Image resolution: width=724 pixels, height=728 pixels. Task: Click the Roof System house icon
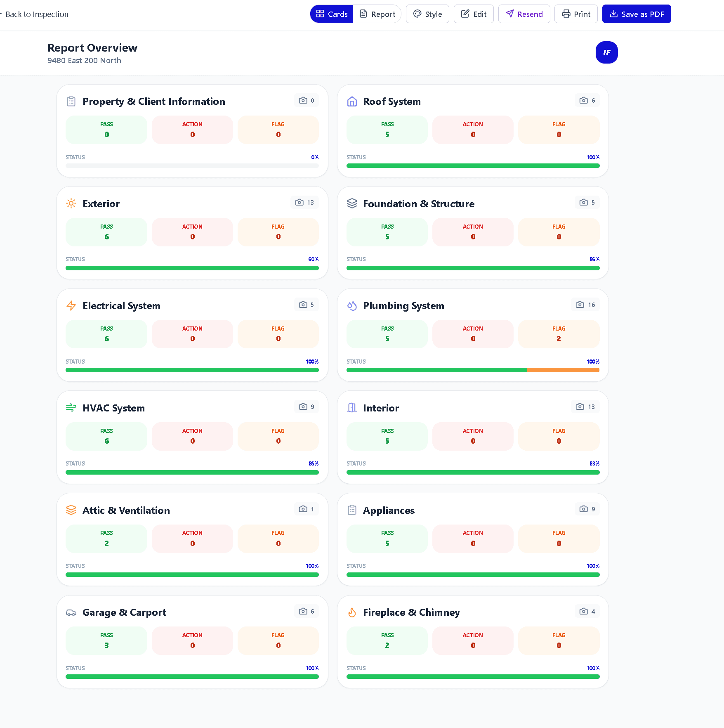pyautogui.click(x=352, y=102)
